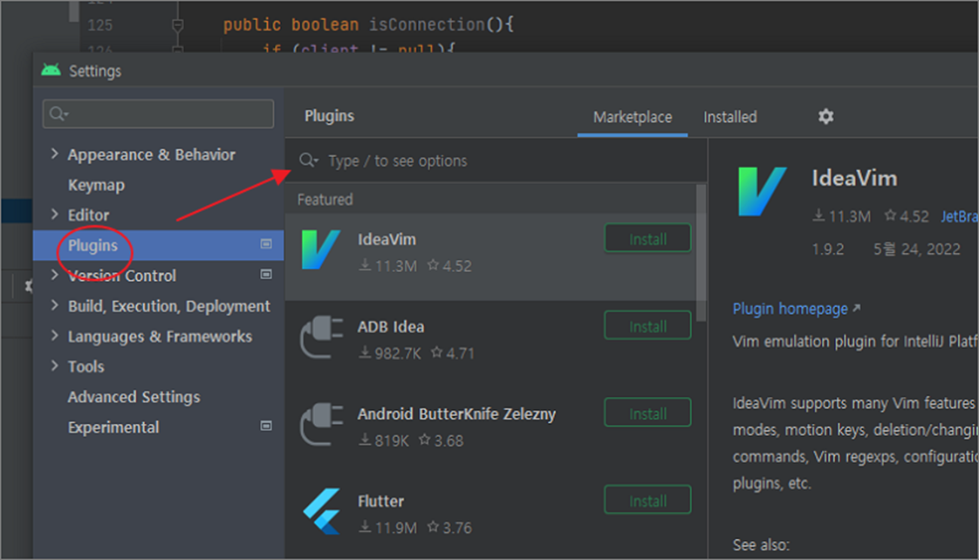Install the Flutter plugin

647,501
